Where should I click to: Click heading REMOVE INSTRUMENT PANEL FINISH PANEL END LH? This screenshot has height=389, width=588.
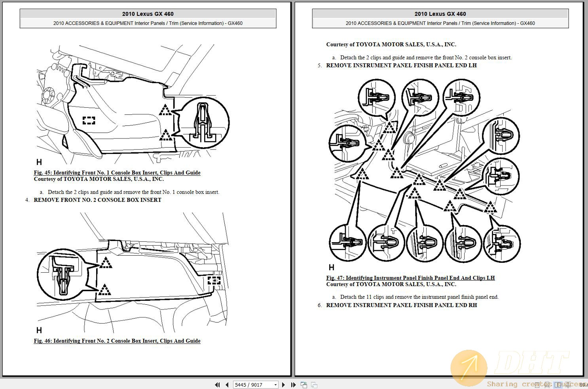(x=401, y=65)
